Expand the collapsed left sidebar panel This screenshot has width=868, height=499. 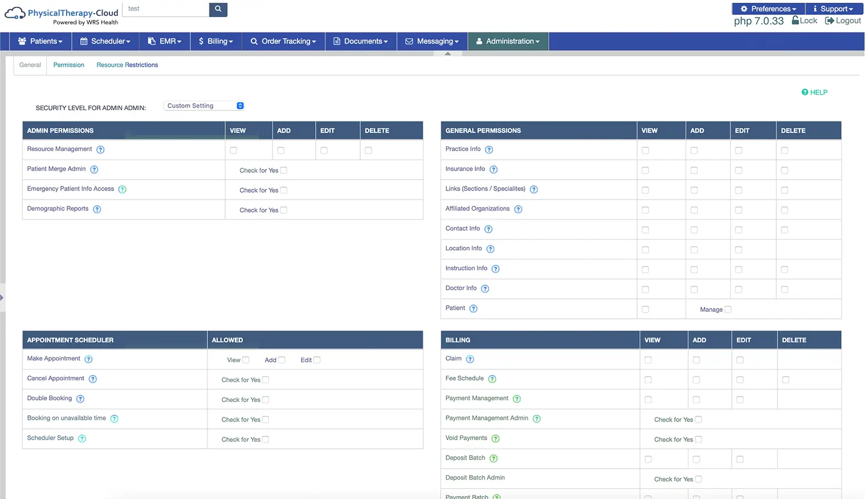[2, 297]
